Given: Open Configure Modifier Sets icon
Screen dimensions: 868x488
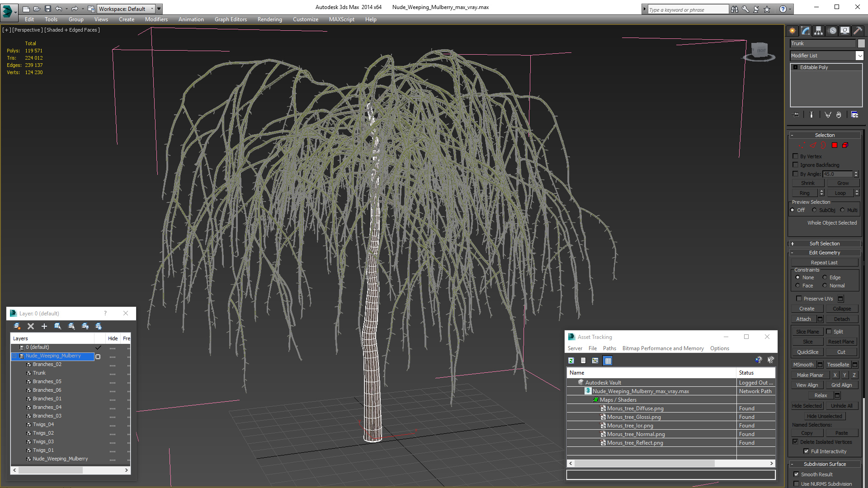Looking at the screenshot, I should tap(854, 115).
